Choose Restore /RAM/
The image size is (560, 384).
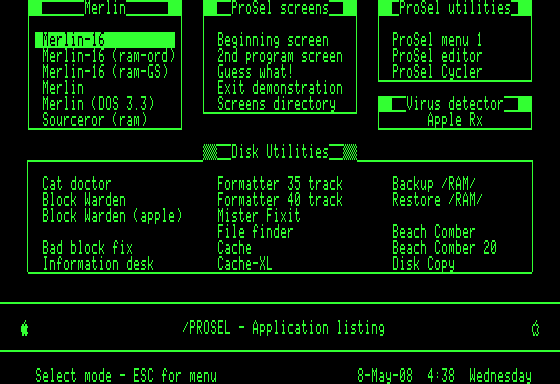tap(437, 200)
